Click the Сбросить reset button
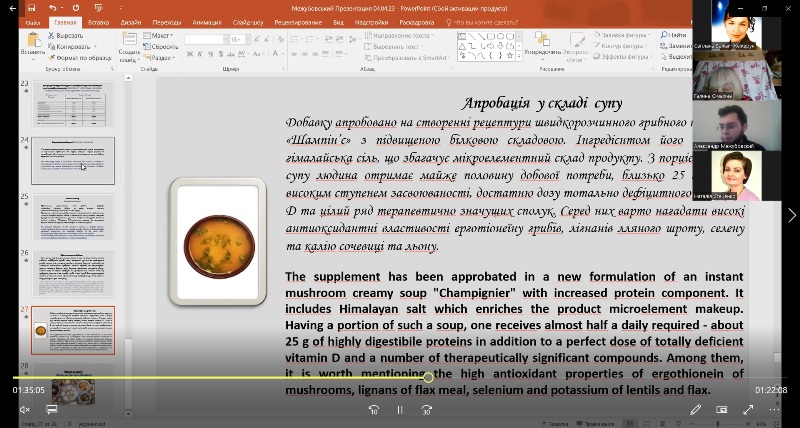The height and width of the screenshot is (428, 800). (162, 47)
